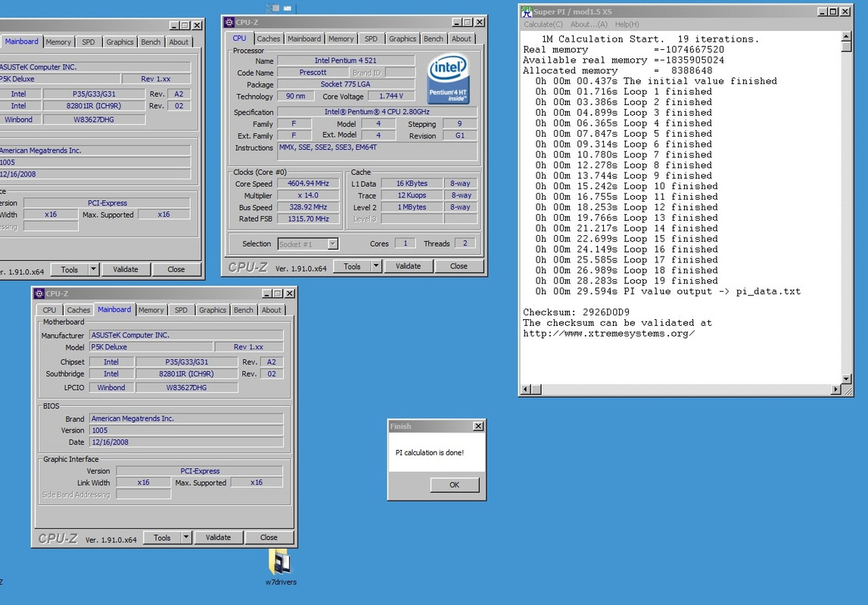Click the Core Speed 4604.94 MHz field
868x605 pixels.
coord(308,183)
